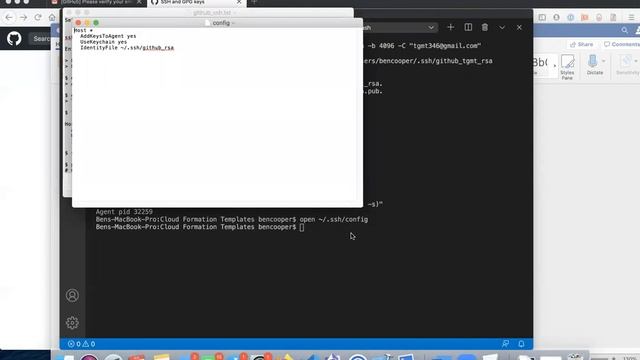Viewport: 640px width, 360px height.
Task: Open notifications bell in VS Code status bar
Action: (x=521, y=344)
